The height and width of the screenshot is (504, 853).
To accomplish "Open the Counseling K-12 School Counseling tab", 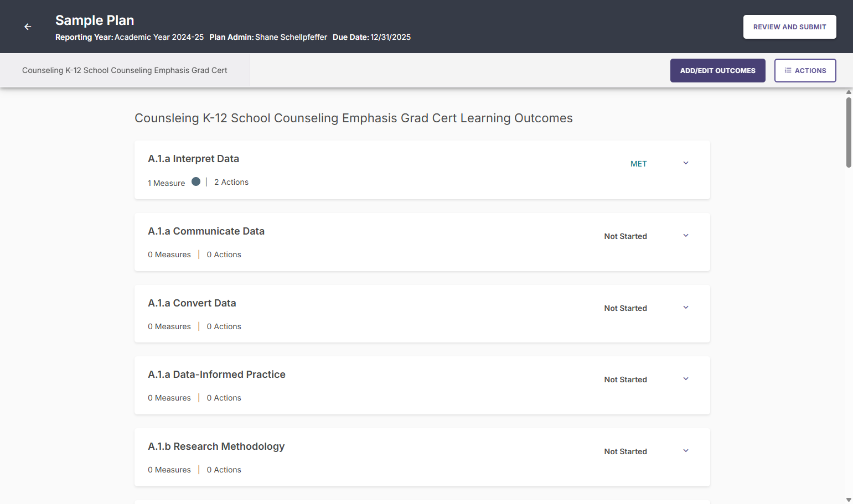I will click(x=125, y=70).
